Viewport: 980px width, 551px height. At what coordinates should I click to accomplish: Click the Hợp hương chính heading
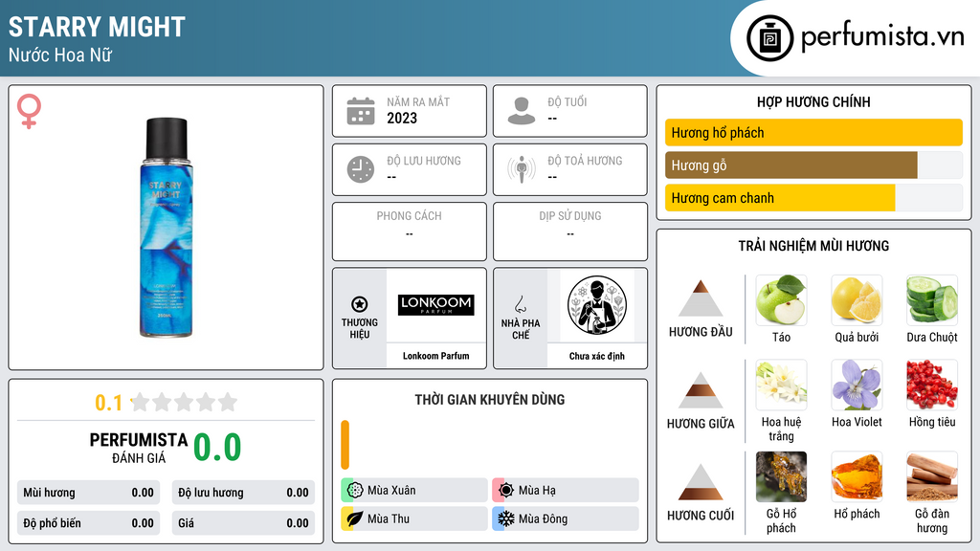[x=813, y=101]
